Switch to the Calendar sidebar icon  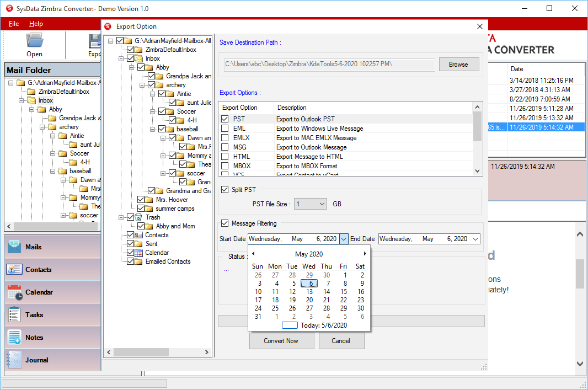14,292
